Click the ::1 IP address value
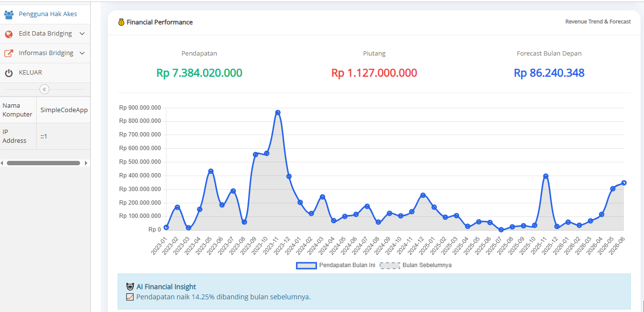Image resolution: width=644 pixels, height=312 pixels. [43, 136]
